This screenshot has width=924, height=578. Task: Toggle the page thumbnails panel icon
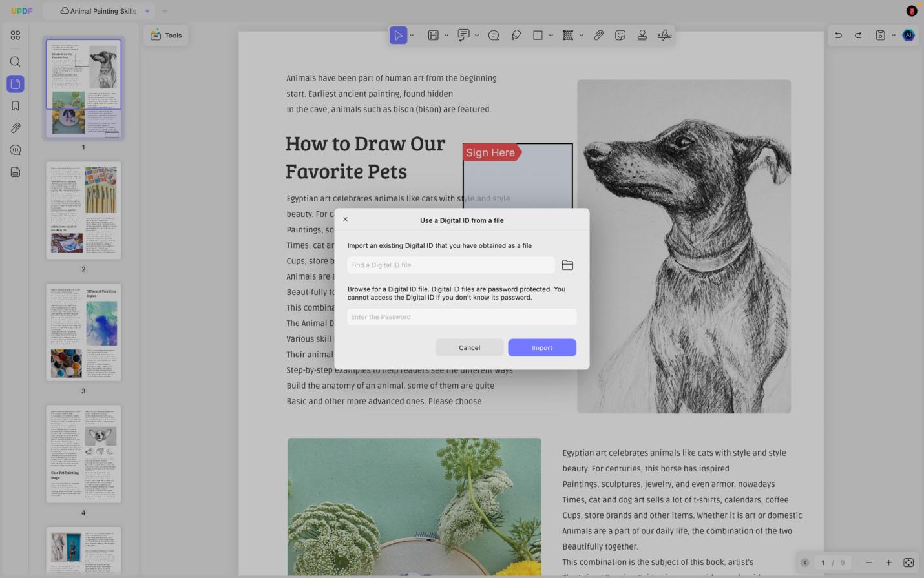16,84
